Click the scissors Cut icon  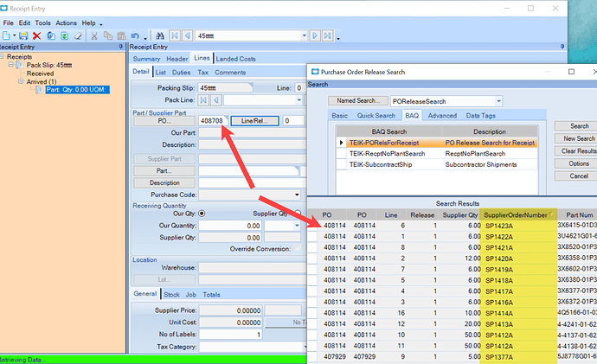pos(94,35)
